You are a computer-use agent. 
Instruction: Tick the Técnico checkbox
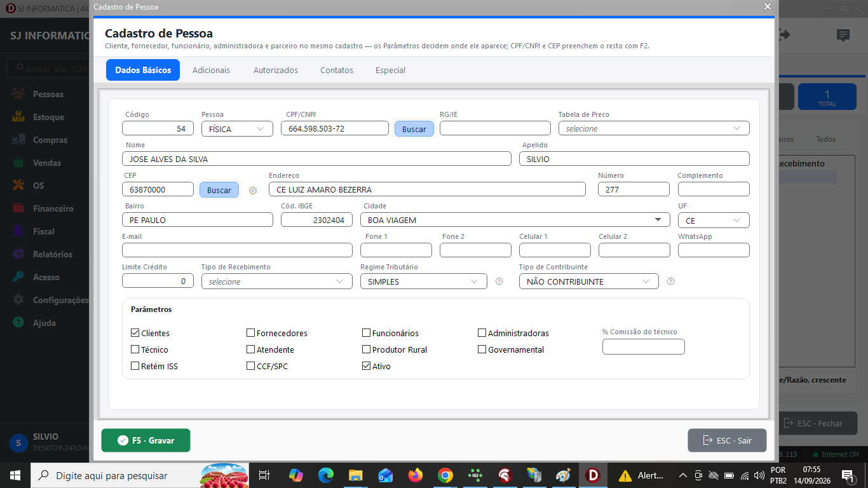click(x=135, y=349)
